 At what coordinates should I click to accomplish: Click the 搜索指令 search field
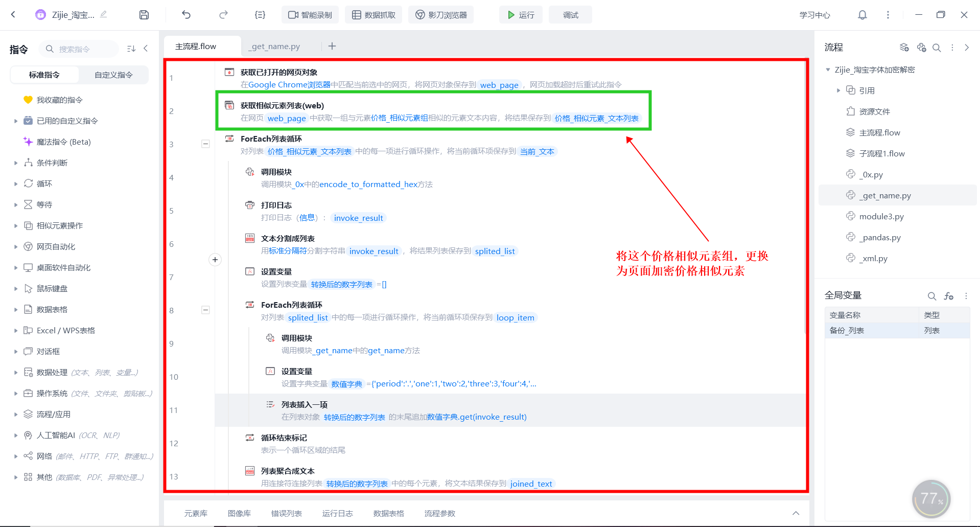(79, 49)
